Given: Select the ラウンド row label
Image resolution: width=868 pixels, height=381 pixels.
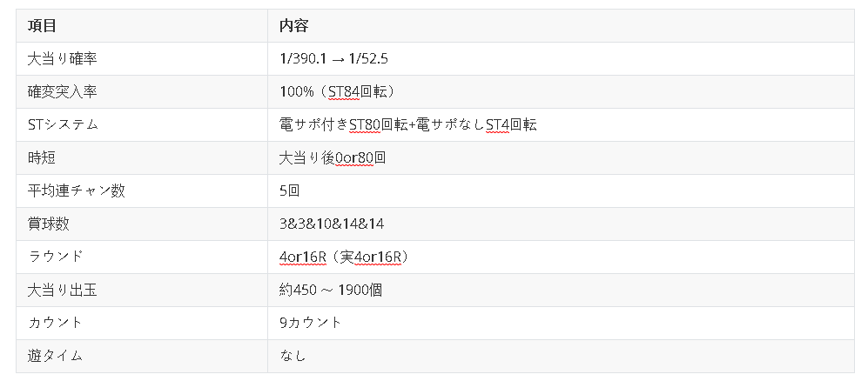Looking at the screenshot, I should pos(56,257).
